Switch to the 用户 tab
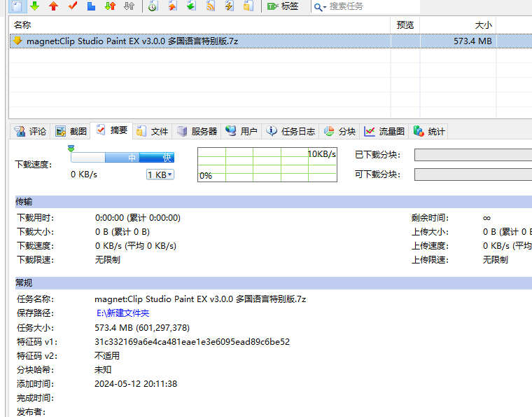This screenshot has height=417, width=532. [x=241, y=132]
